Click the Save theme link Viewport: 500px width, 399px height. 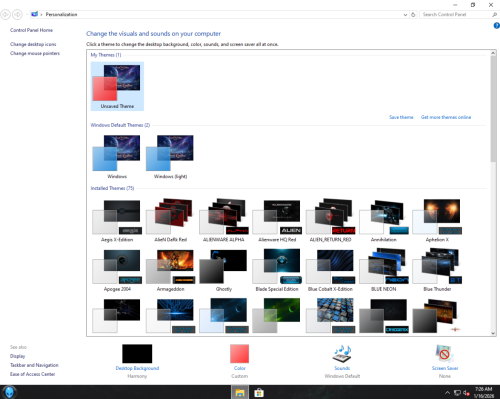tap(401, 117)
